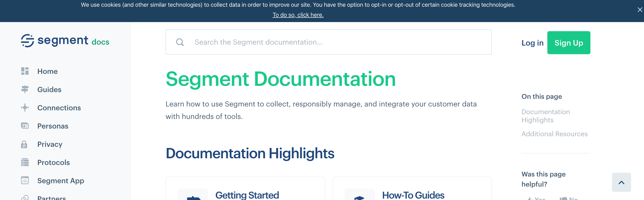The image size is (644, 200).
Task: Click the Sign Up button
Action: (568, 43)
